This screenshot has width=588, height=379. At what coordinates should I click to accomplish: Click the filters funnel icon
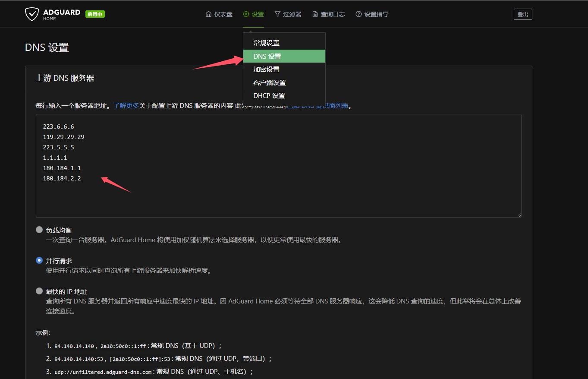[x=277, y=14]
